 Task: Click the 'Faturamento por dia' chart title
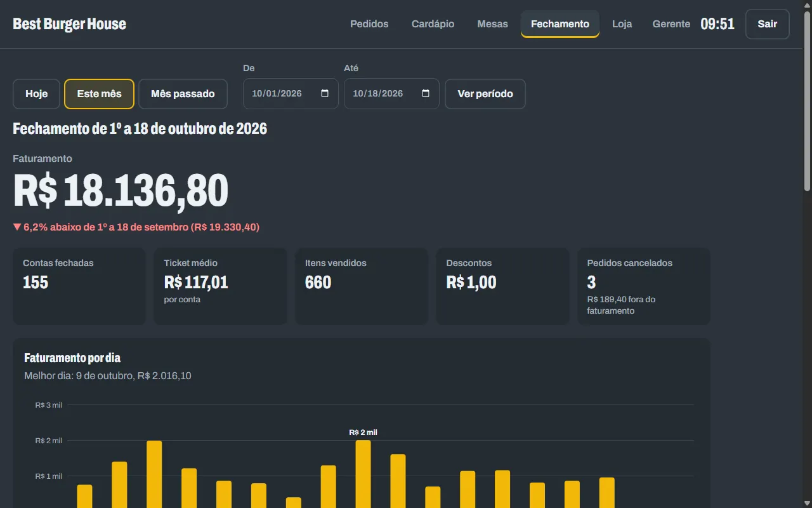click(72, 358)
